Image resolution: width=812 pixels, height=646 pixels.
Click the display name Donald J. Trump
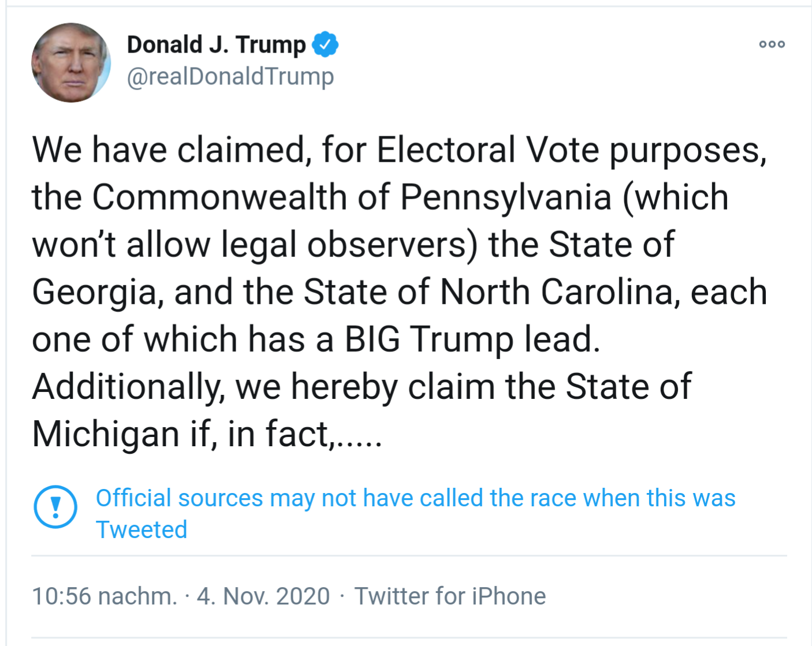click(x=216, y=44)
